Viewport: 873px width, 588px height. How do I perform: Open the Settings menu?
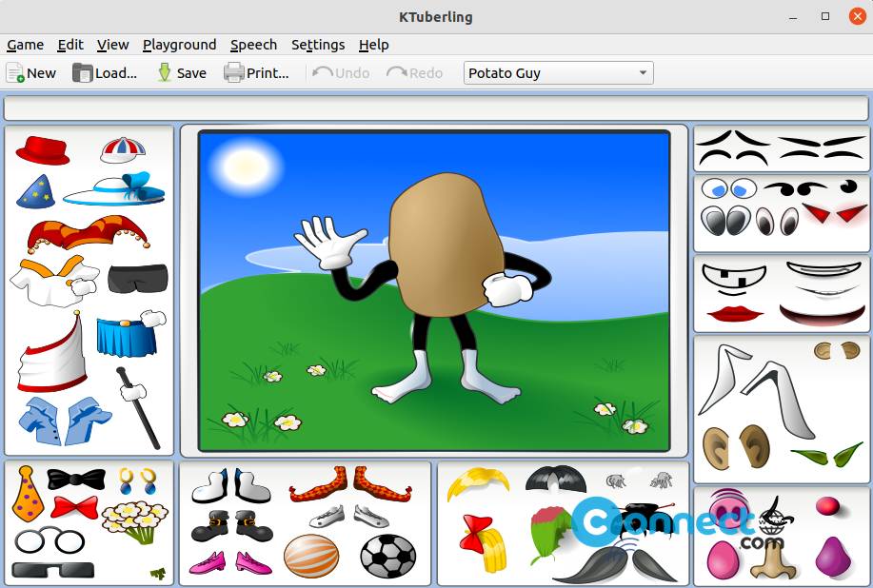318,45
